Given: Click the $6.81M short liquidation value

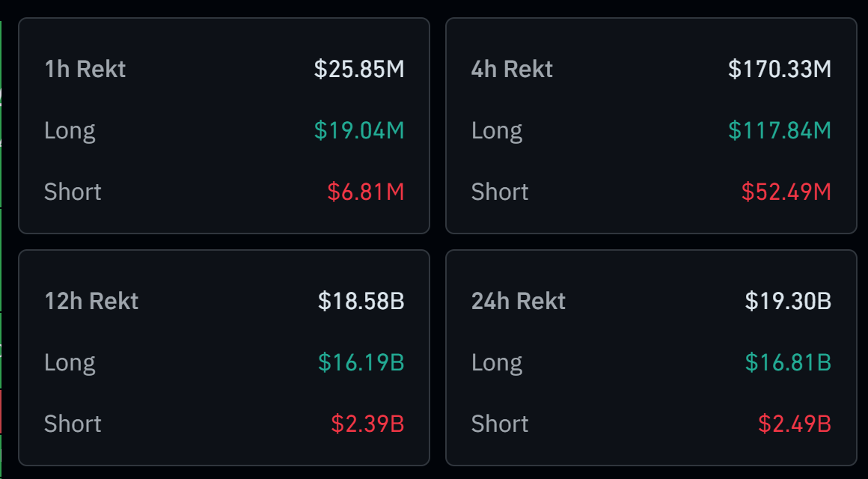Looking at the screenshot, I should tap(366, 192).
